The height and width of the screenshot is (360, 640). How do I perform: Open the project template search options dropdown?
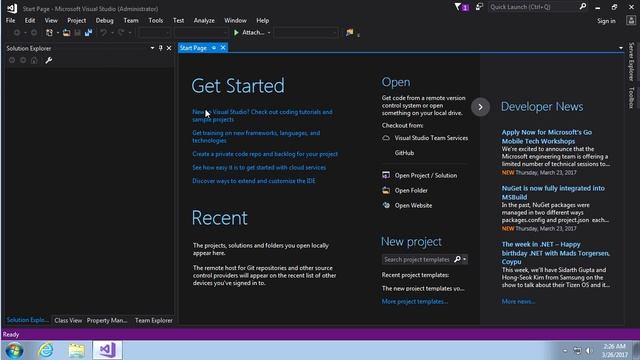coord(464,259)
